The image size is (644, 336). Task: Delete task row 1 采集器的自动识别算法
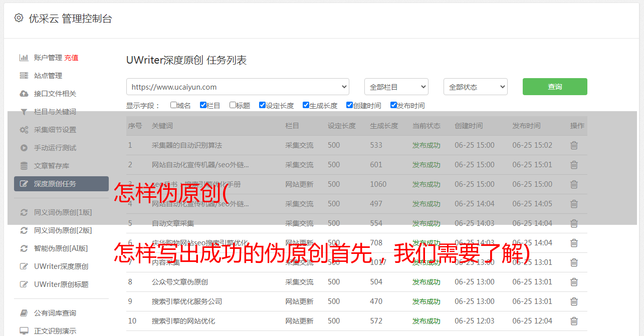(x=574, y=145)
